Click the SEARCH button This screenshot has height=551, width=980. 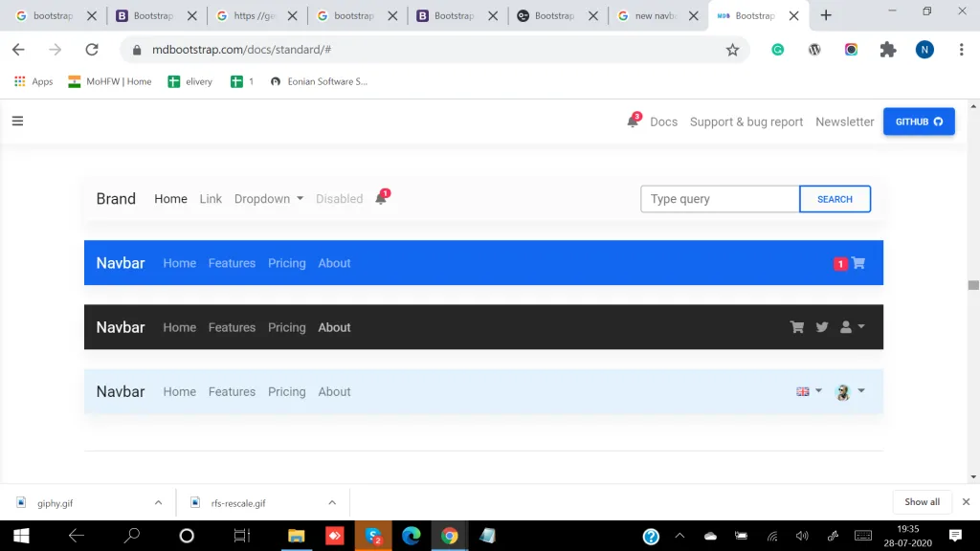coord(835,199)
